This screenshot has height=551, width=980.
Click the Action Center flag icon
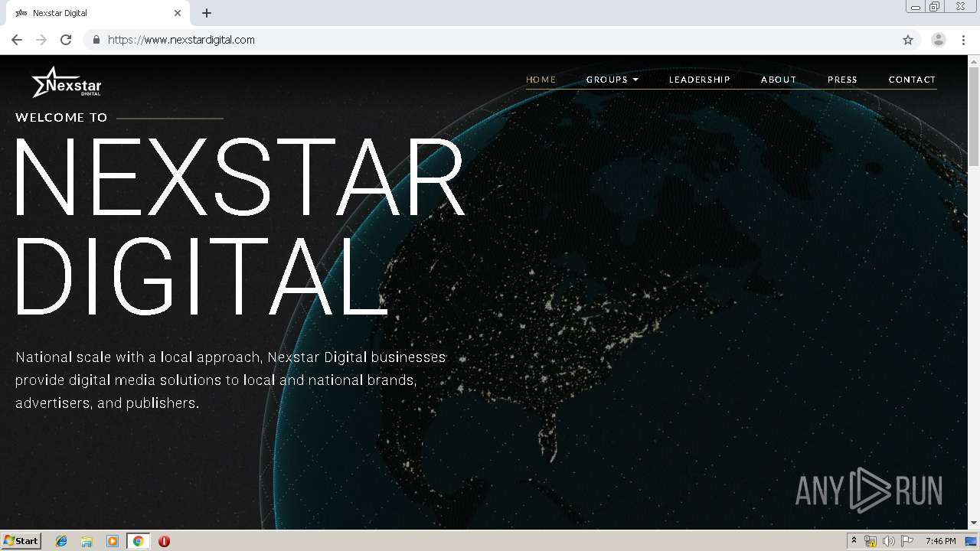907,541
